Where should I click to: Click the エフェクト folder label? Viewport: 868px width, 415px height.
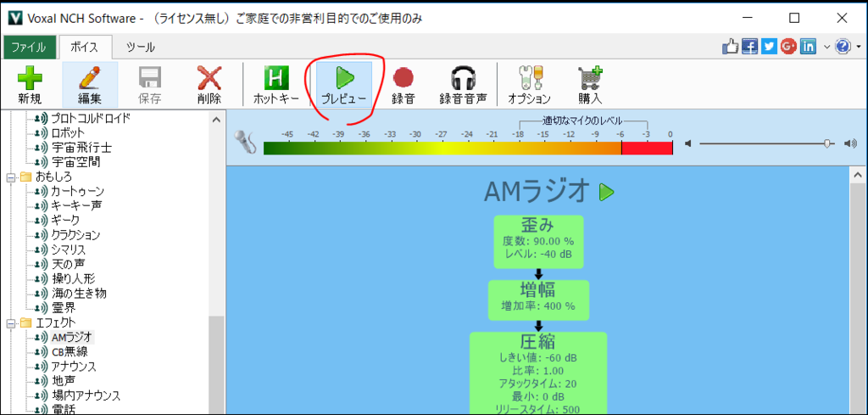pos(56,322)
